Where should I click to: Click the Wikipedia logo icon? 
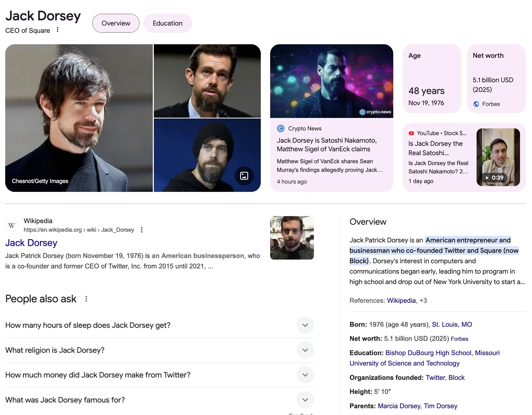tap(11, 225)
